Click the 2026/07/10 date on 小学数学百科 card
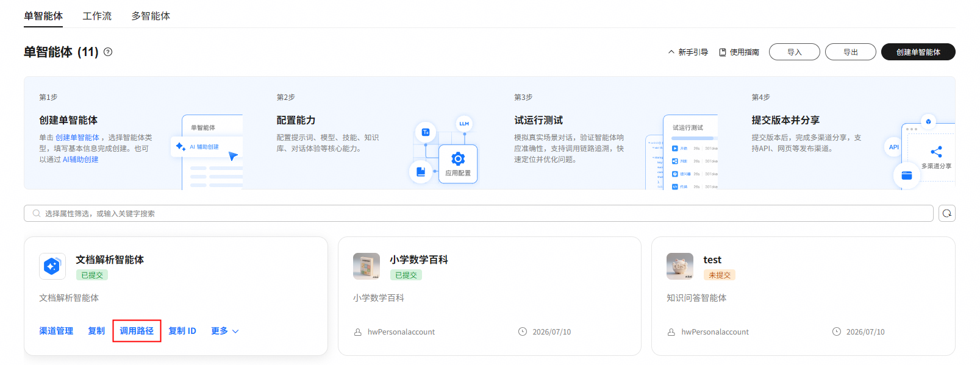Screen dimensions: 980x365 (x=551, y=332)
